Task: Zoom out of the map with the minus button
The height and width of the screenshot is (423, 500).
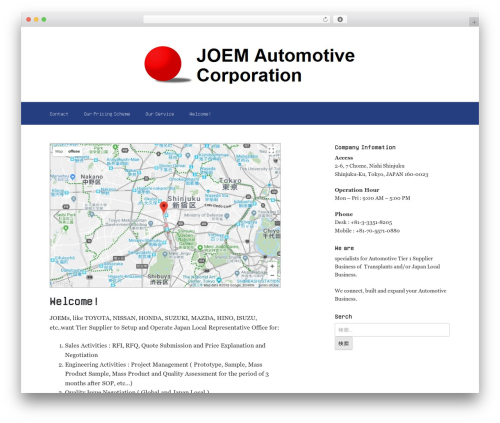Action: pyautogui.click(x=272, y=275)
